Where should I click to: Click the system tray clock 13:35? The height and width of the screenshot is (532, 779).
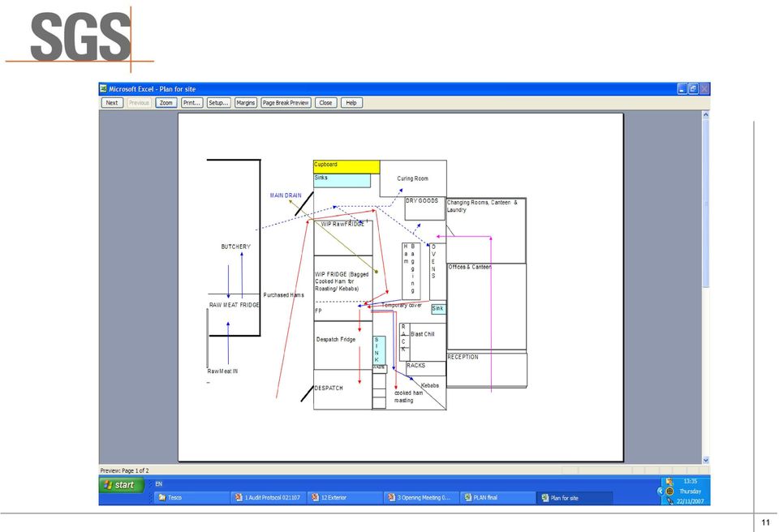(690, 482)
